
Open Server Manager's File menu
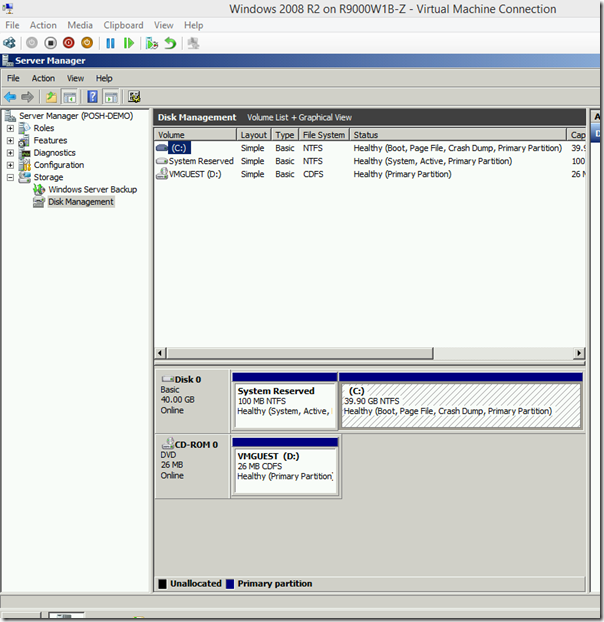pos(13,78)
